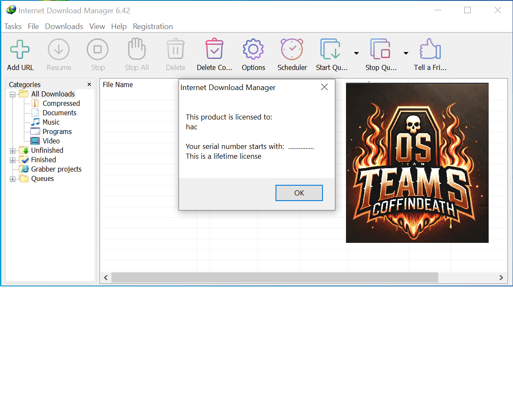Click the Finished folder checkmark icon

coord(24,160)
